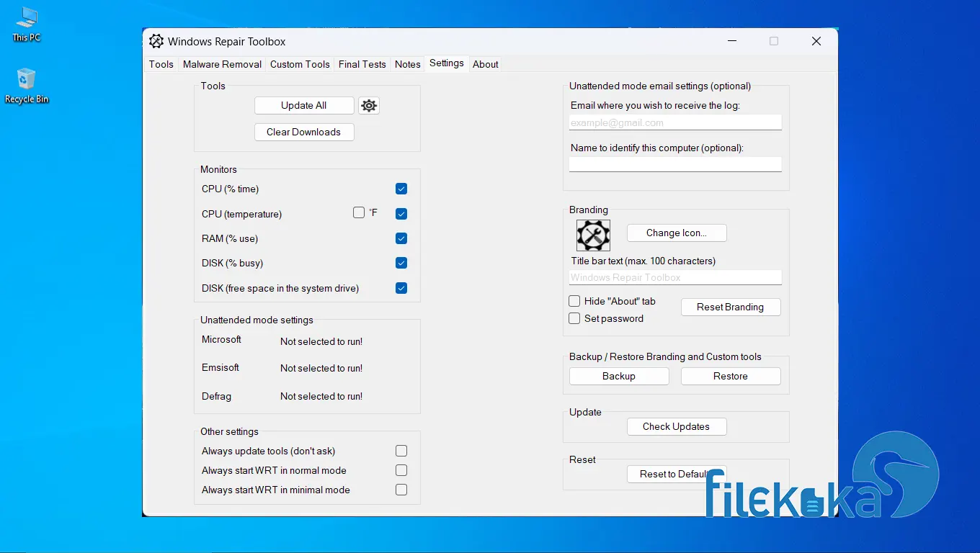The width and height of the screenshot is (980, 553).
Task: Check Always start WRT in minimal mode
Action: 401,490
